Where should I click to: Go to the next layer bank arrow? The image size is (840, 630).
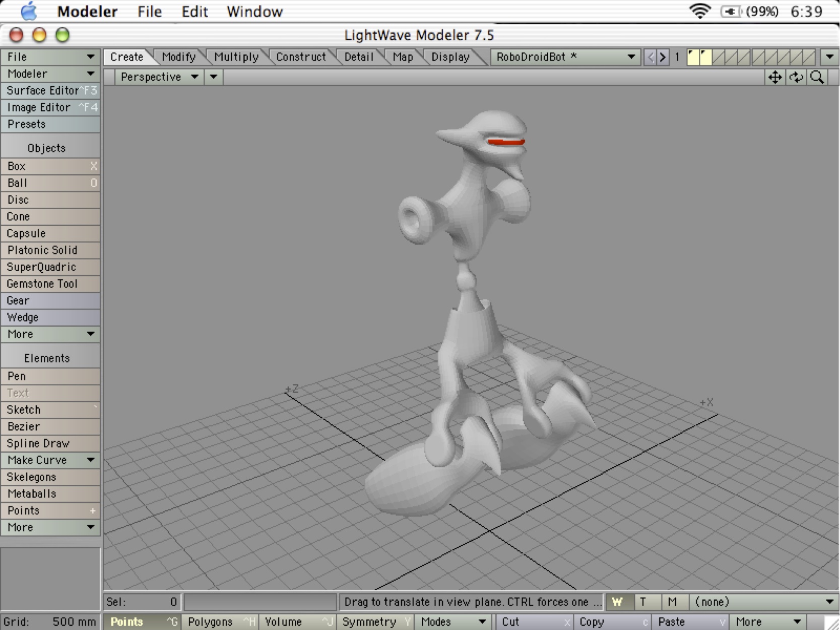(x=663, y=57)
